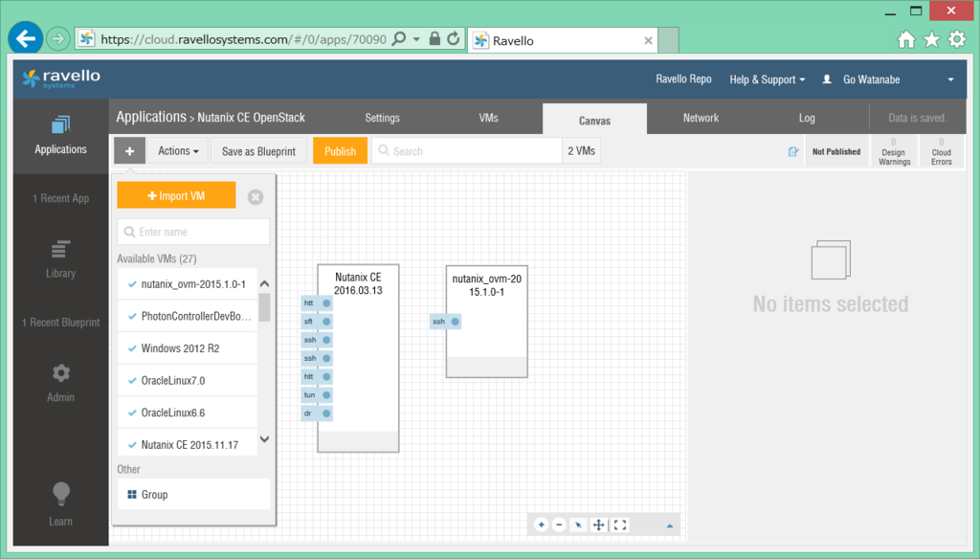The height and width of the screenshot is (559, 980).
Task: Select nutanix_ovm-2015.1.0-1 in VM list
Action: (188, 284)
